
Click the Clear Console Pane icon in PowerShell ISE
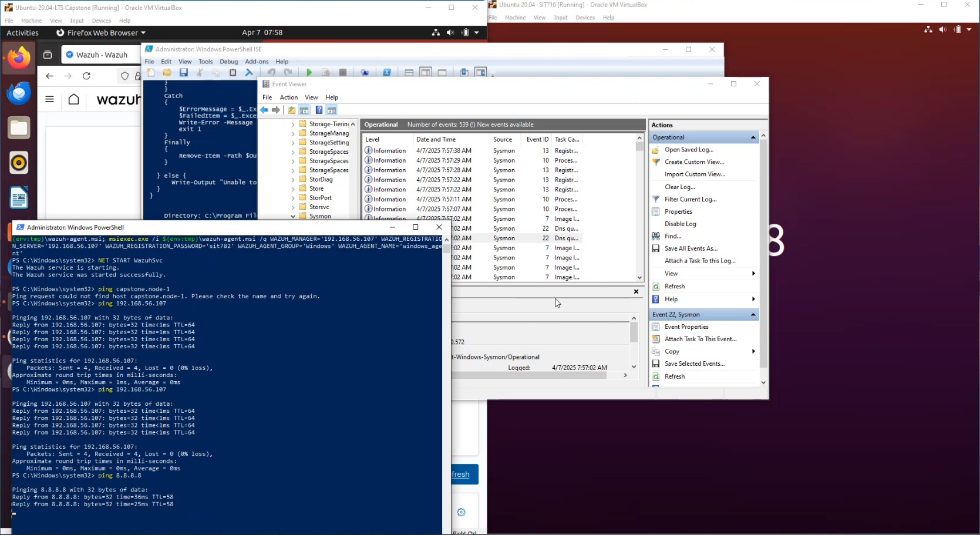click(249, 72)
